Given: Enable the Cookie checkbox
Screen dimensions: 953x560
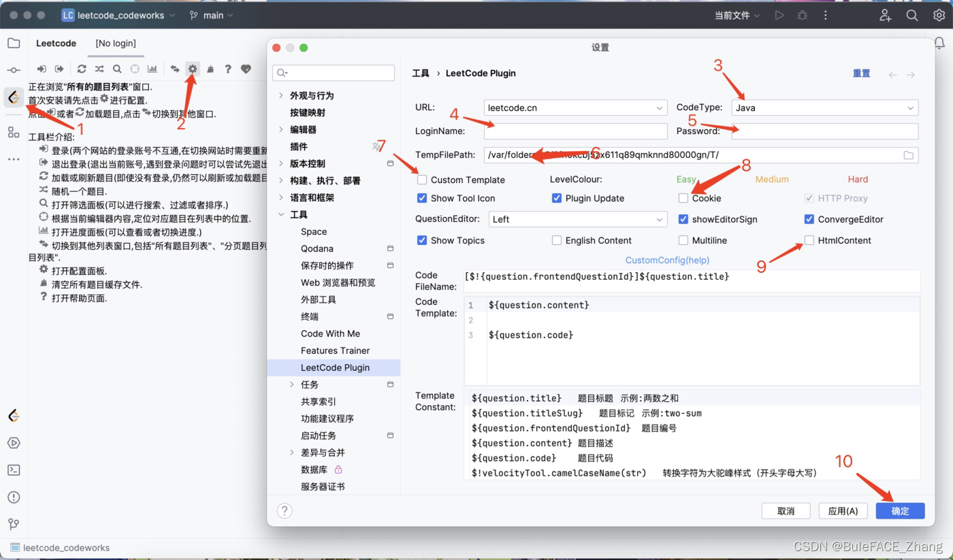Looking at the screenshot, I should coord(683,198).
